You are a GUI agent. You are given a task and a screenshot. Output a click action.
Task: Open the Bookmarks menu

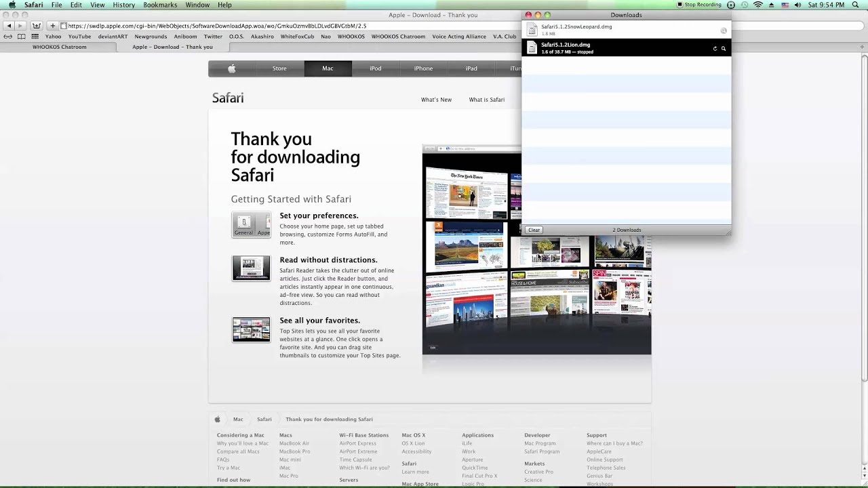pyautogui.click(x=160, y=5)
